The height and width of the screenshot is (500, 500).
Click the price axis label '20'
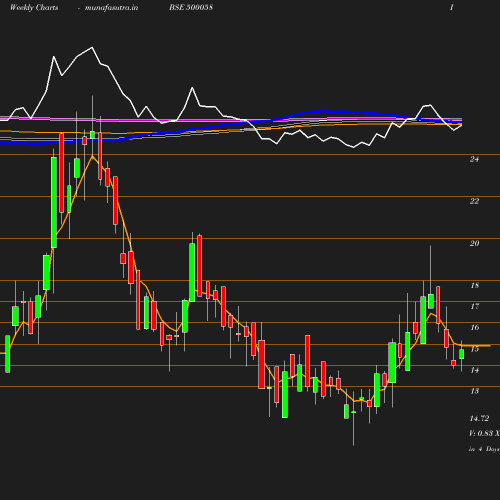point(474,243)
